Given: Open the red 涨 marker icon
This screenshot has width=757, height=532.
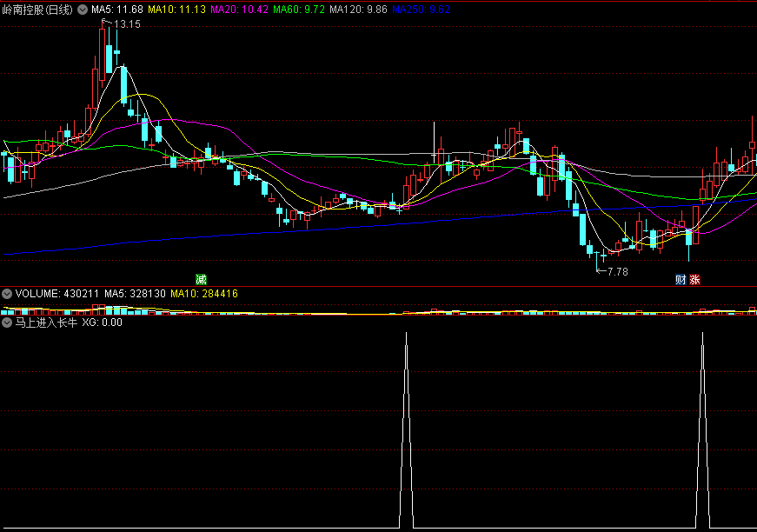Looking at the screenshot, I should (694, 280).
